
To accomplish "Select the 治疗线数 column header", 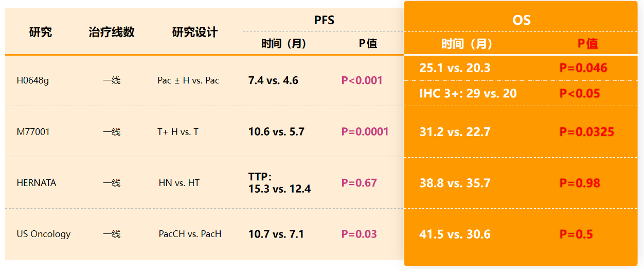I will pyautogui.click(x=112, y=32).
